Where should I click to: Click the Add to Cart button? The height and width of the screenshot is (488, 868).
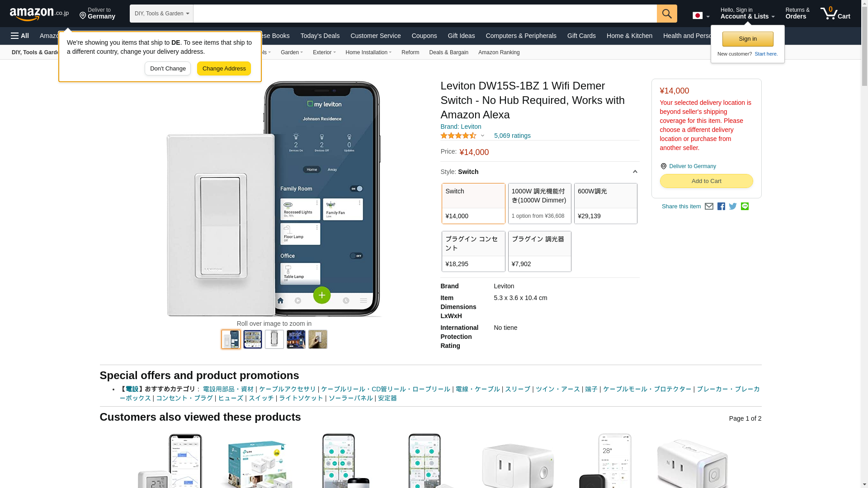pos(706,181)
